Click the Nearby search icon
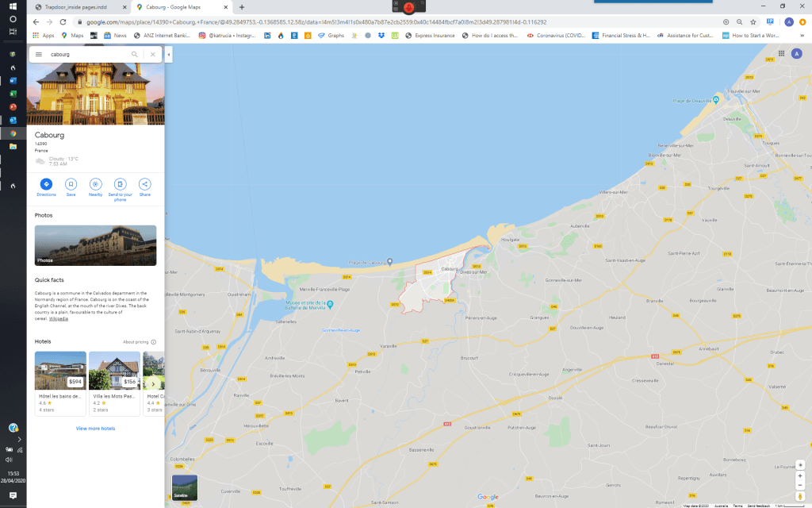Viewport: 812px width, 508px height. 95,184
